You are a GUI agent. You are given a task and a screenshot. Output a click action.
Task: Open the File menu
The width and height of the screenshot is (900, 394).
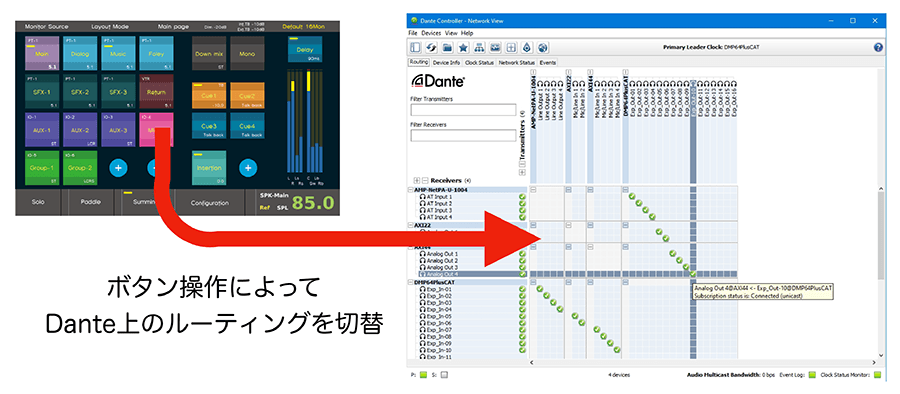(413, 33)
